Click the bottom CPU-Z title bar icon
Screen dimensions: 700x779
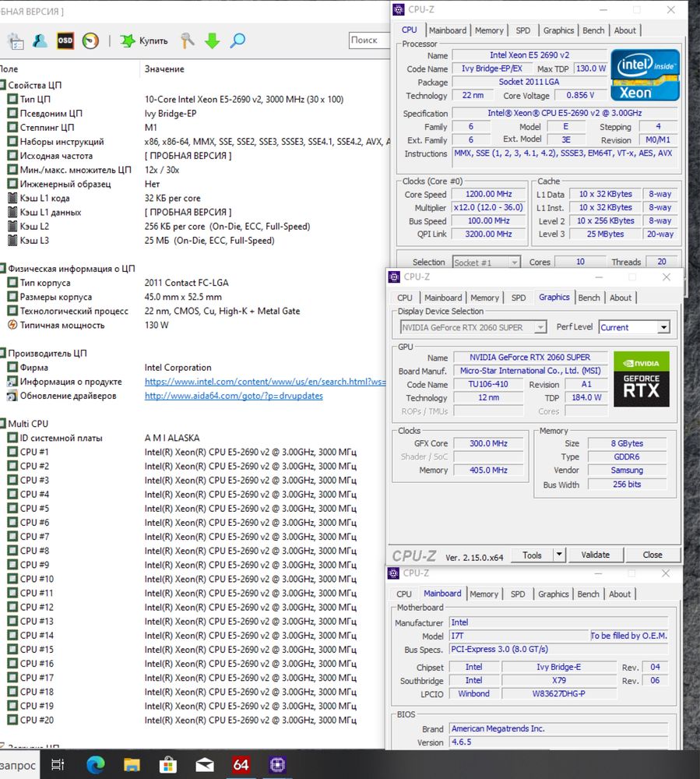click(393, 573)
